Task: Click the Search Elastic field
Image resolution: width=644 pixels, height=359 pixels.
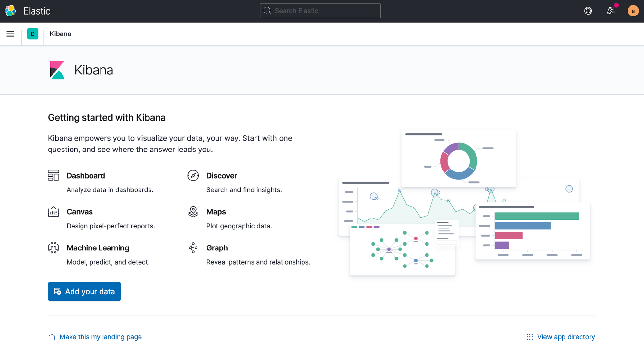Action: pos(320,11)
